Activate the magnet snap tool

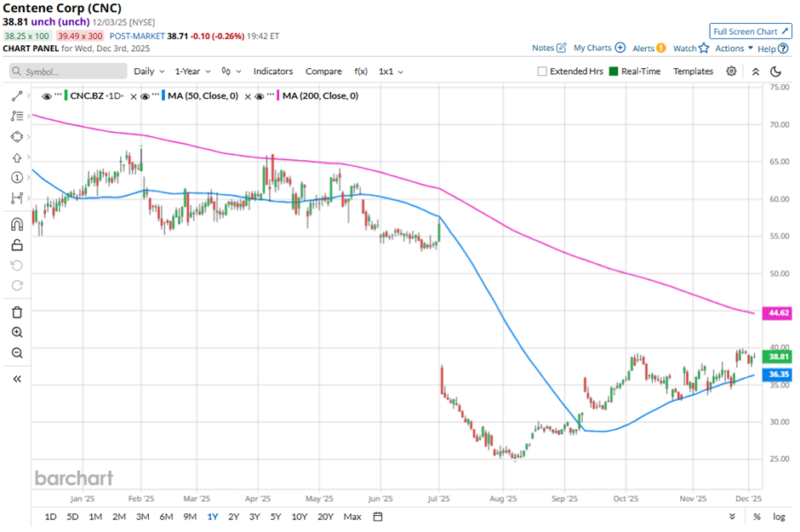(16, 225)
